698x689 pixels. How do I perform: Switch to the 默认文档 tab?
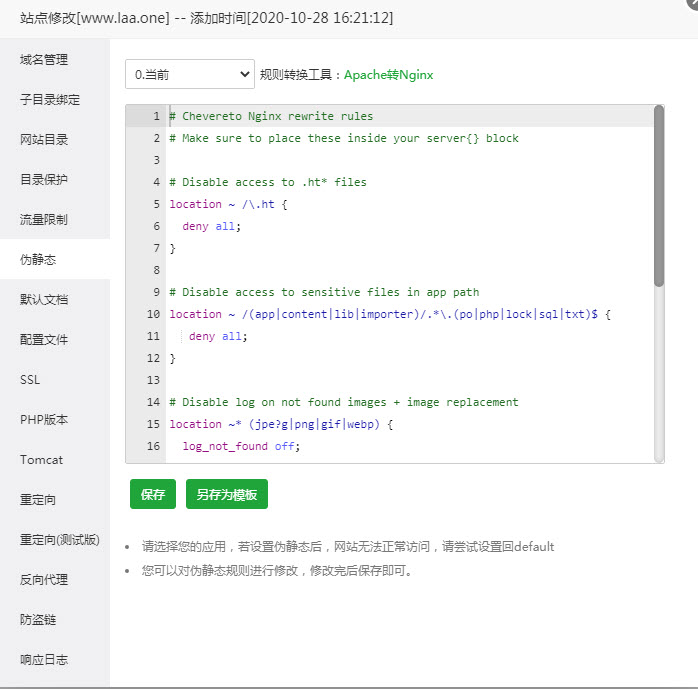click(44, 300)
